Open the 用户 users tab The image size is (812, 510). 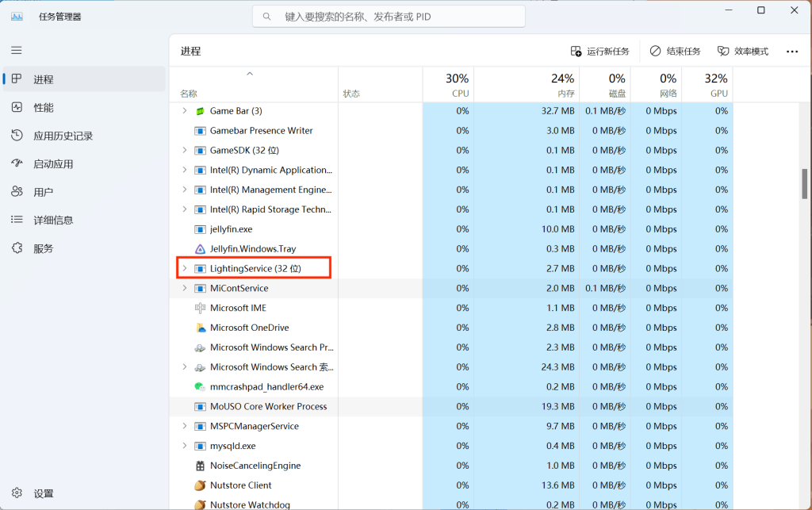tap(84, 192)
